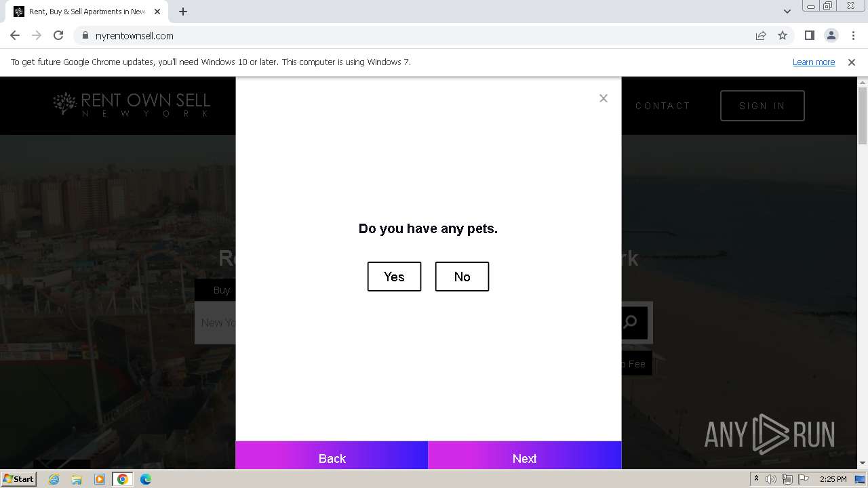Viewport: 868px width, 488px height.
Task: Close the Rent, Buy & Sell Apartments tab
Action: pyautogui.click(x=157, y=12)
